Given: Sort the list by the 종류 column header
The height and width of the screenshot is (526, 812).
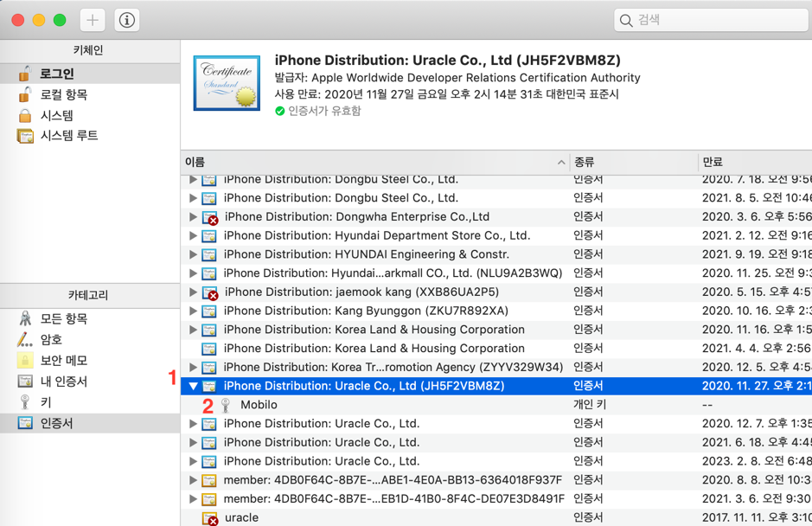Looking at the screenshot, I should 634,162.
